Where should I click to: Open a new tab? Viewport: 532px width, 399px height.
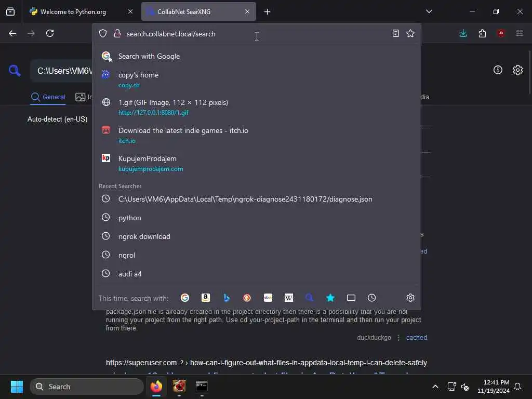268,12
